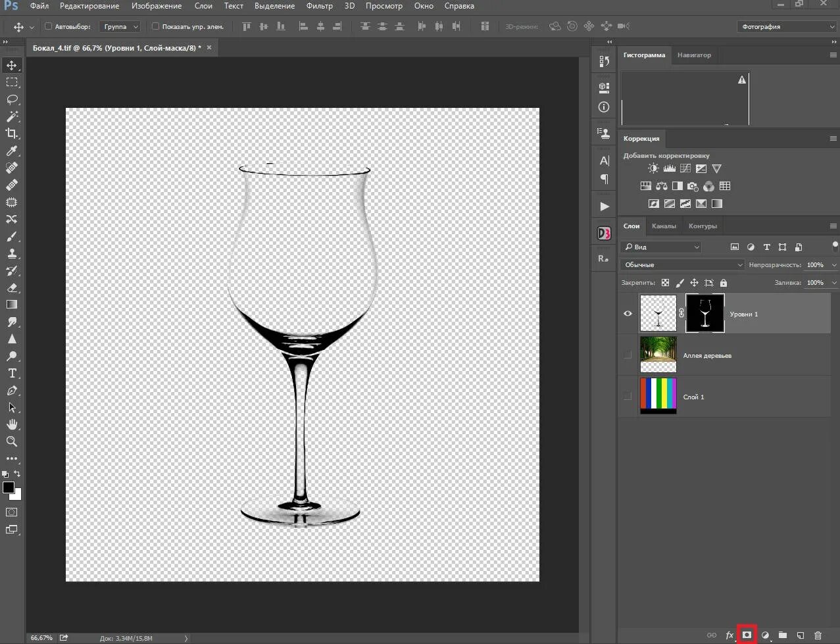840x644 pixels.
Task: Select the Gradient tool
Action: tap(12, 305)
